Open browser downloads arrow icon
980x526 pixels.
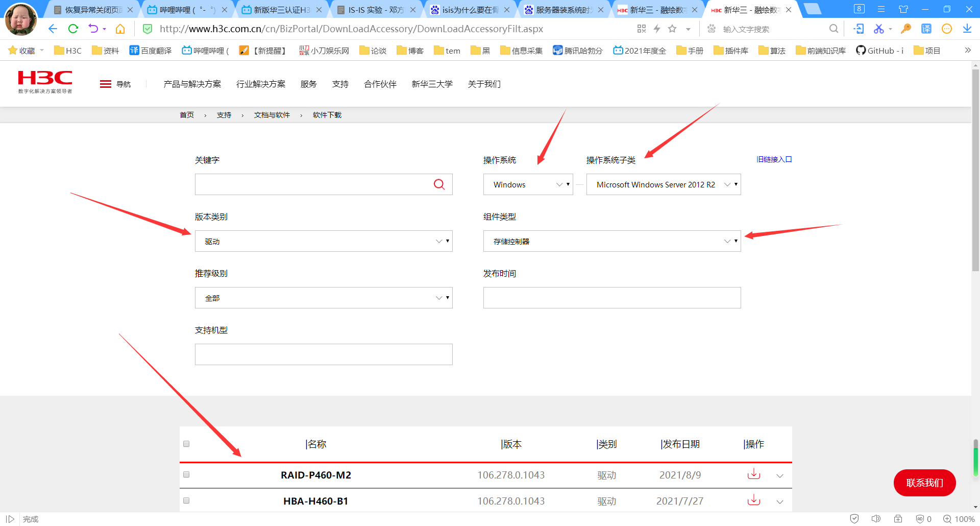967,29
